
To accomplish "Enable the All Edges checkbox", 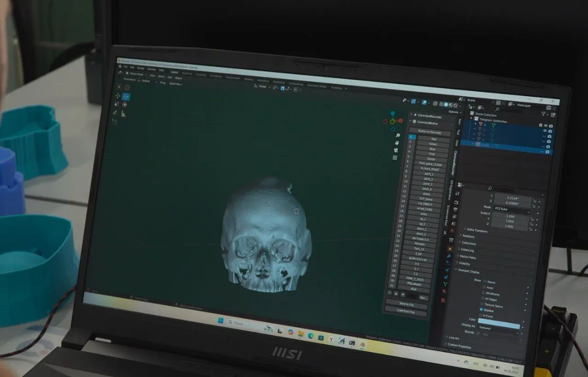I will click(x=482, y=298).
